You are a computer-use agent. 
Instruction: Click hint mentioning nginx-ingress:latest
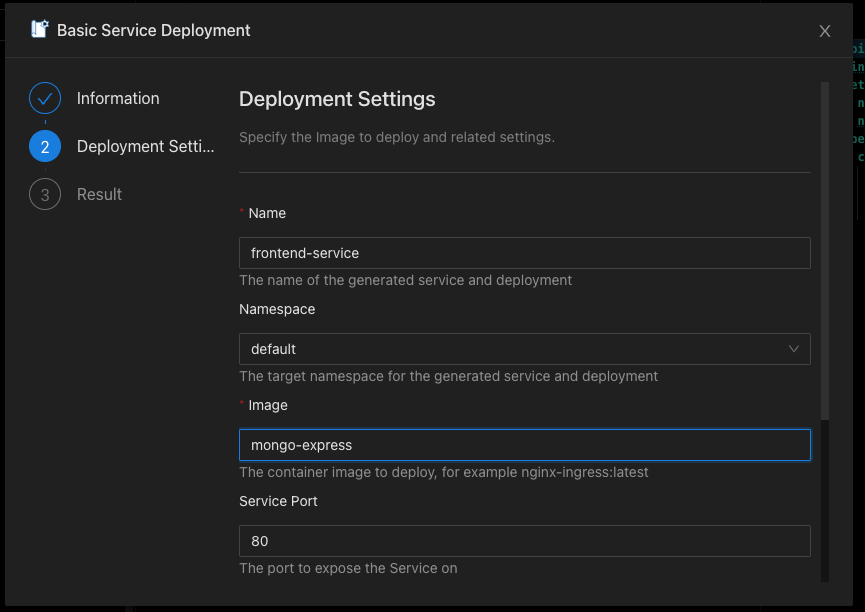click(444, 472)
